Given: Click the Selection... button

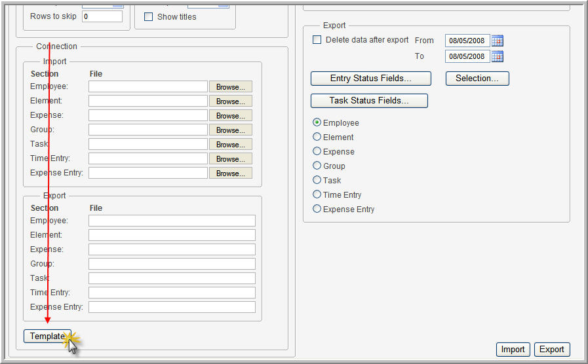Looking at the screenshot, I should (477, 79).
